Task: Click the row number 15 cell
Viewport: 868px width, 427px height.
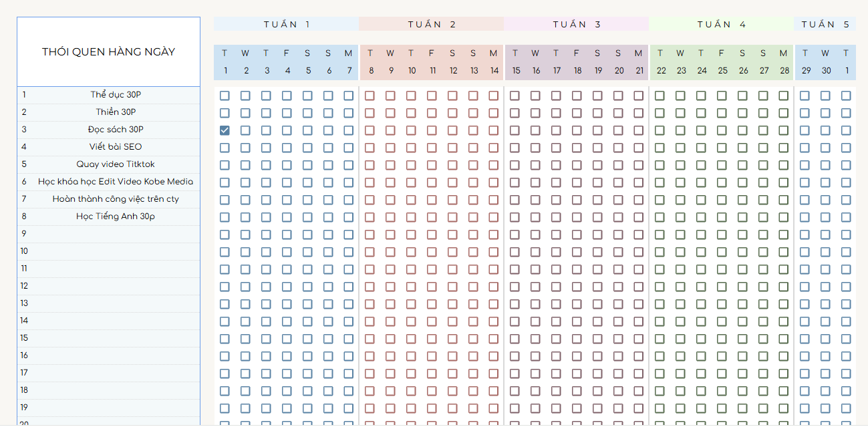Action: coord(24,338)
